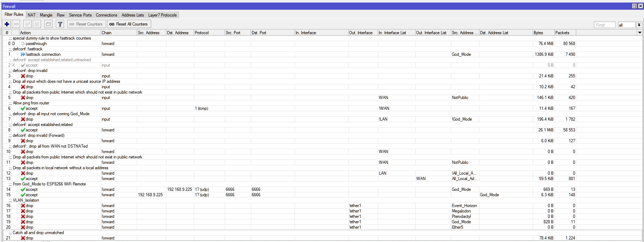Click 'Catch all and drop unmatched' comment
This screenshot has height=242, width=644.
coord(38,233)
